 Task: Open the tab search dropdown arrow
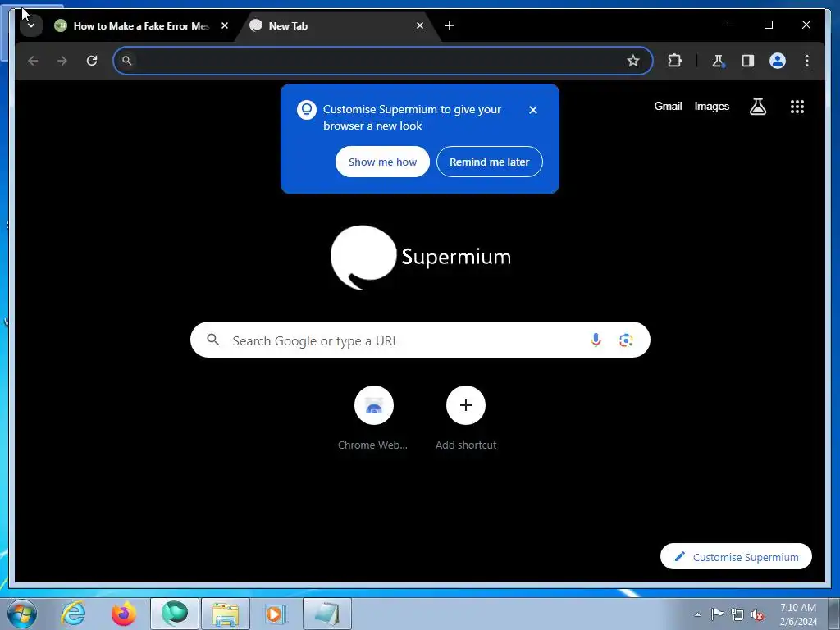pos(30,25)
